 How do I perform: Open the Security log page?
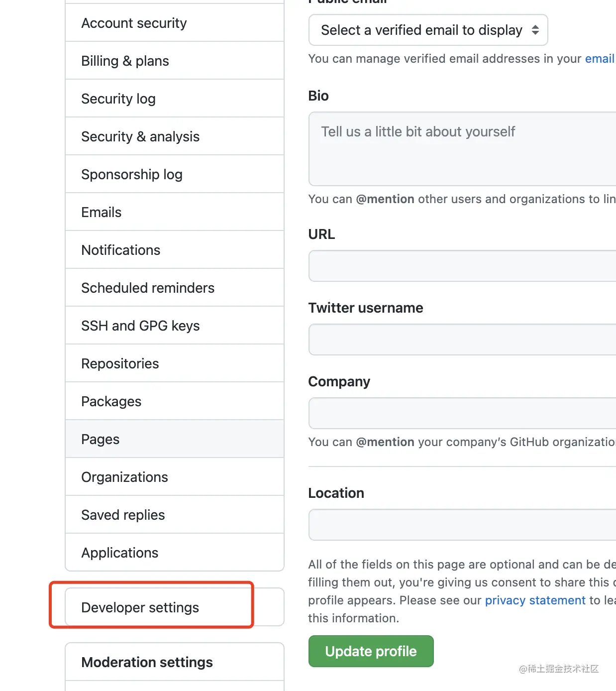(118, 99)
